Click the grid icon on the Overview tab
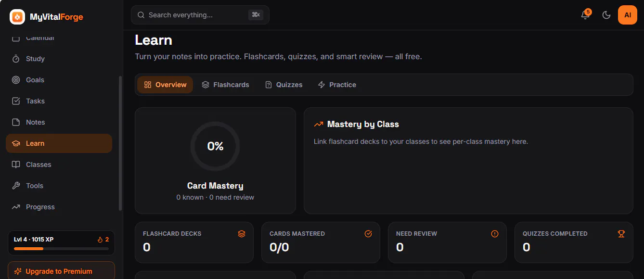The image size is (644, 279). [x=148, y=85]
